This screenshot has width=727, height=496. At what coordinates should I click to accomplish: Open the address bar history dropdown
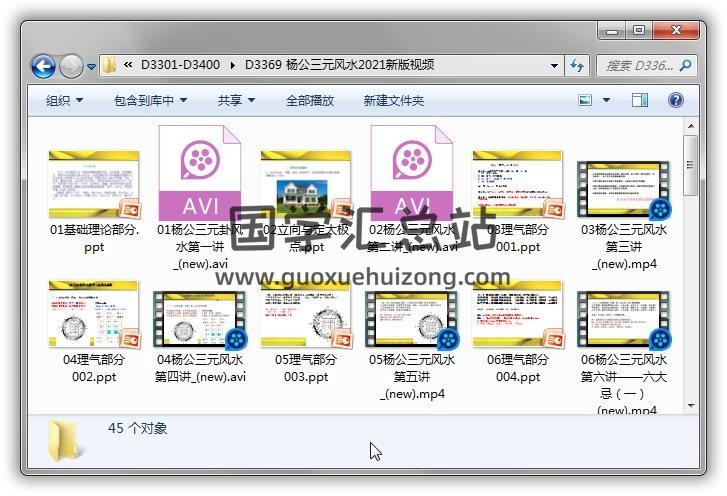[x=554, y=66]
